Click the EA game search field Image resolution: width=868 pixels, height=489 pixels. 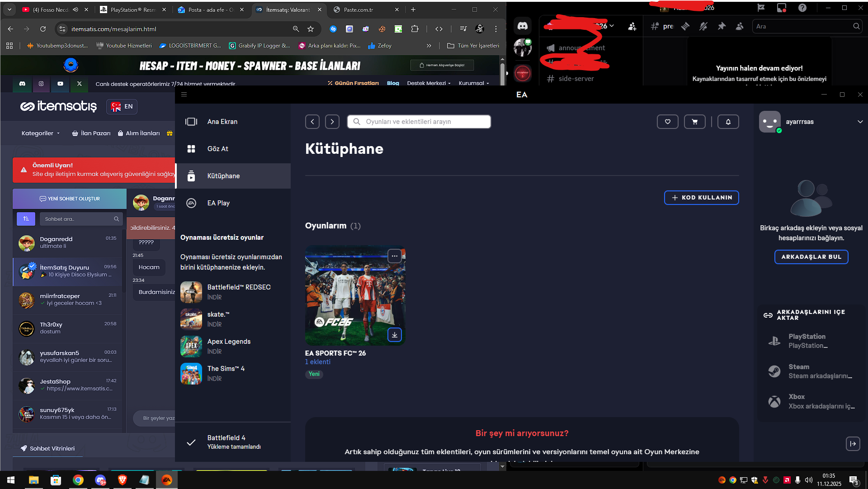coord(419,122)
